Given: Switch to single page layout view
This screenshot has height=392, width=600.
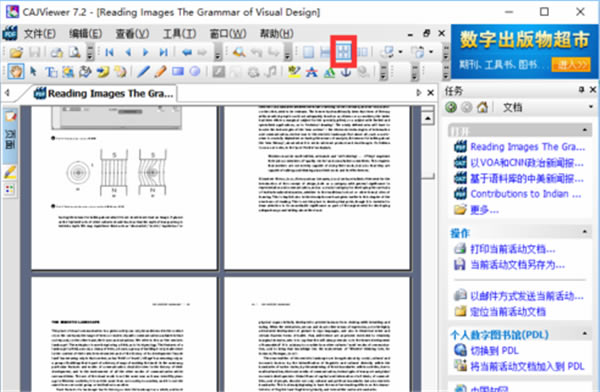Looking at the screenshot, I should pyautogui.click(x=308, y=52).
